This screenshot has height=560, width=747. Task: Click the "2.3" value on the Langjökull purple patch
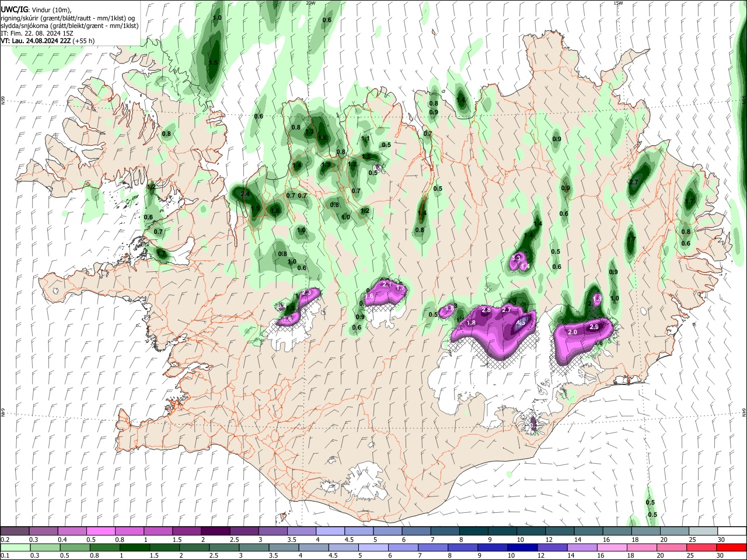[x=308, y=292]
